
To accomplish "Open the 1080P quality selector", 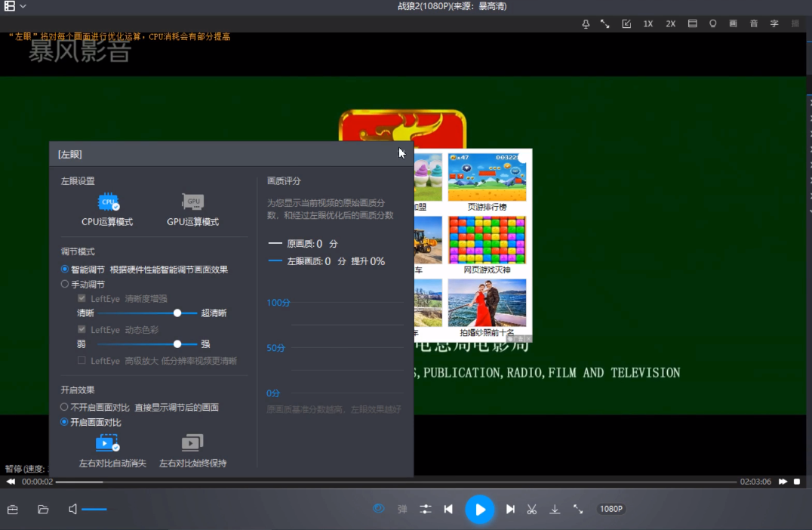I will [611, 509].
